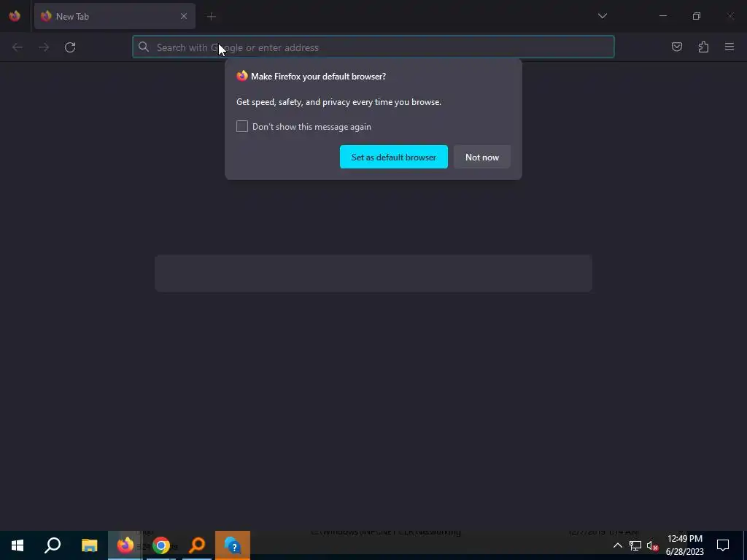Open the orange magnifier app in taskbar
This screenshot has height=560, width=747.
pyautogui.click(x=197, y=545)
